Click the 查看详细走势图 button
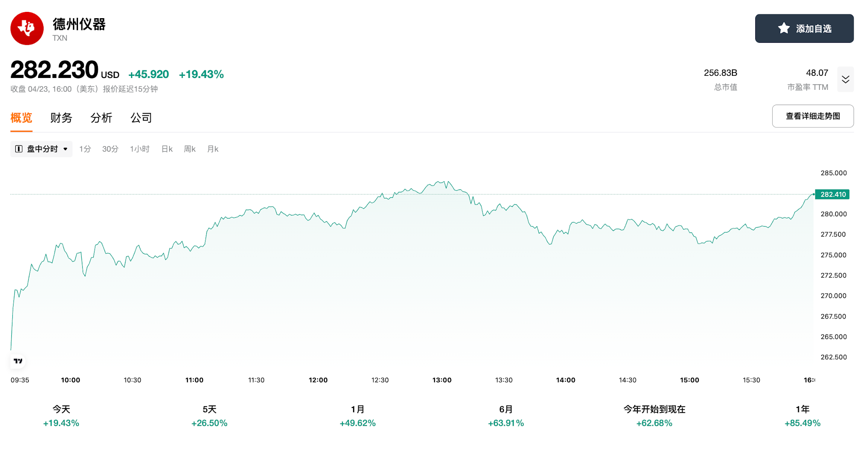The width and height of the screenshot is (868, 466). (x=812, y=116)
